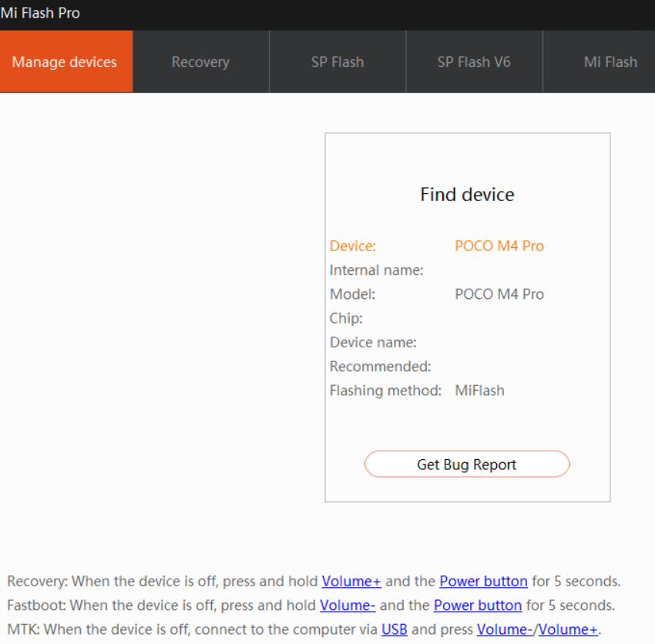Click the Get Bug Report button
655x644 pixels.
click(467, 465)
